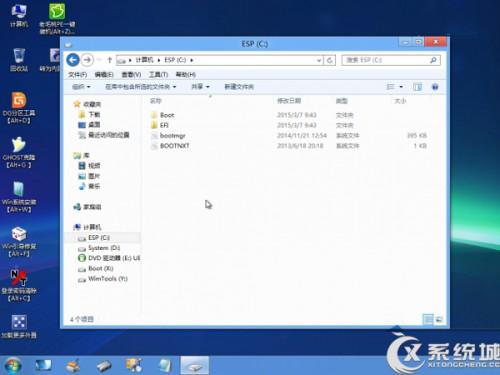This screenshot has height=375, width=500.
Task: Sort by the Size column header
Action: coord(400,101)
